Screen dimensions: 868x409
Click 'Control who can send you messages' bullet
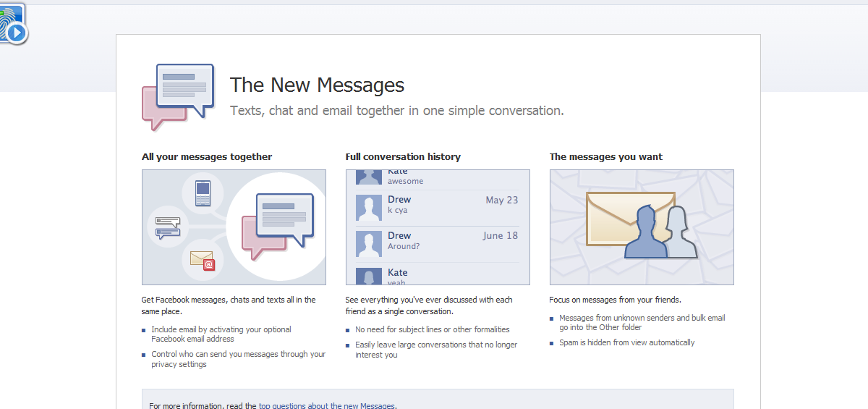point(239,359)
